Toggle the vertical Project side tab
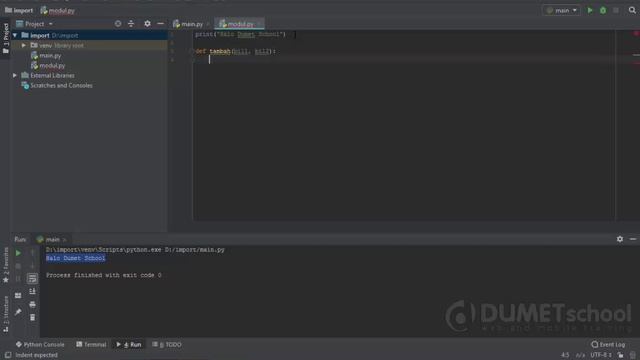Viewport: 640px width, 360px height. pyautogui.click(x=5, y=38)
